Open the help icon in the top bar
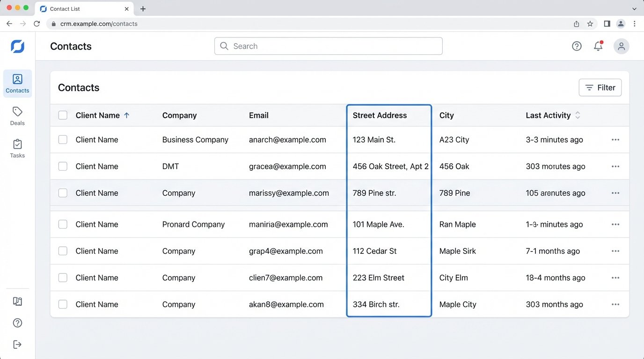 coord(577,46)
